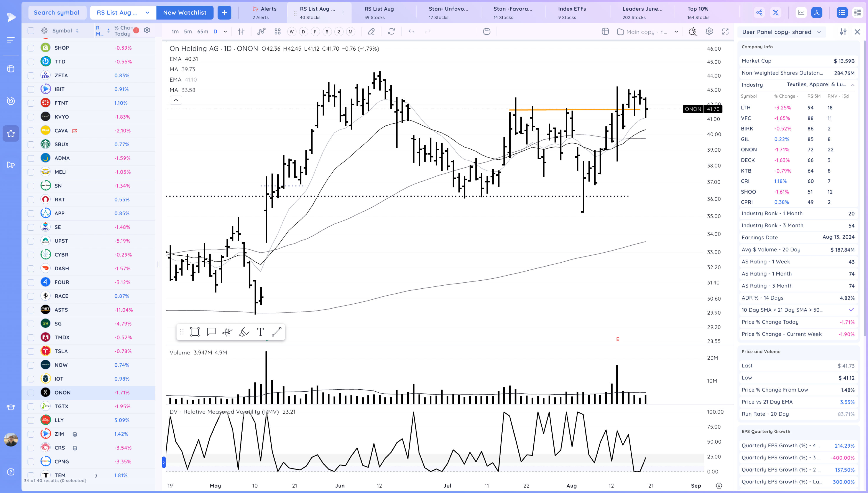Select the text annotation tool
The image size is (868, 493).
click(260, 332)
